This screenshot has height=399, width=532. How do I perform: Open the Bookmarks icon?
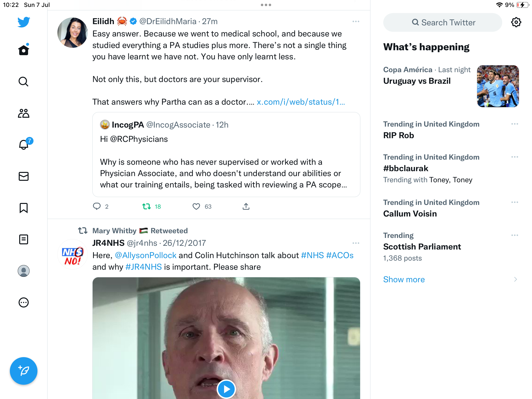[24, 208]
